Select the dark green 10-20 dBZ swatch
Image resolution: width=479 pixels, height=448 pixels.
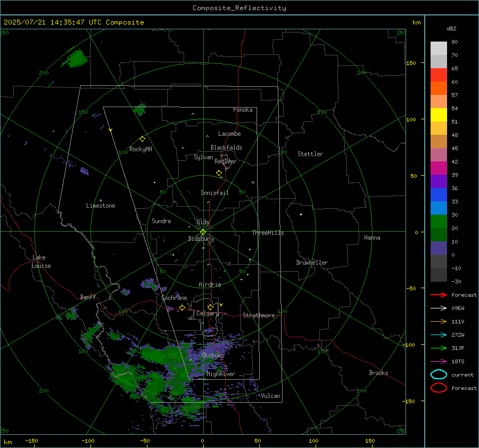(x=439, y=235)
